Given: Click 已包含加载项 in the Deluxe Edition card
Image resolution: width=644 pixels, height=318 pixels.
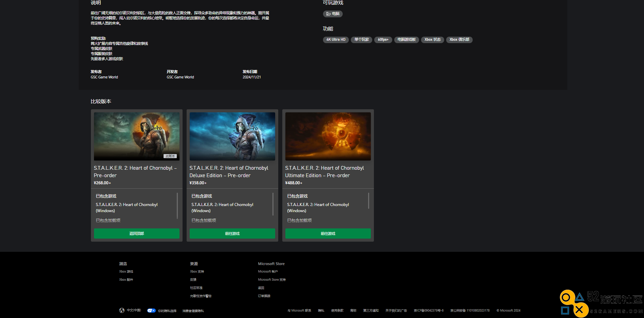Looking at the screenshot, I should (x=204, y=221).
